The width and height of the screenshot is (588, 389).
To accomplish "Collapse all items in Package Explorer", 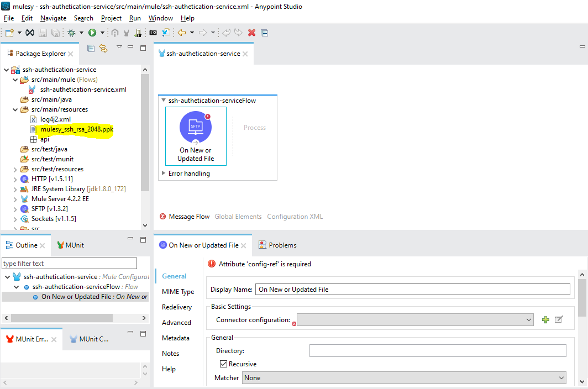I will pyautogui.click(x=91, y=48).
